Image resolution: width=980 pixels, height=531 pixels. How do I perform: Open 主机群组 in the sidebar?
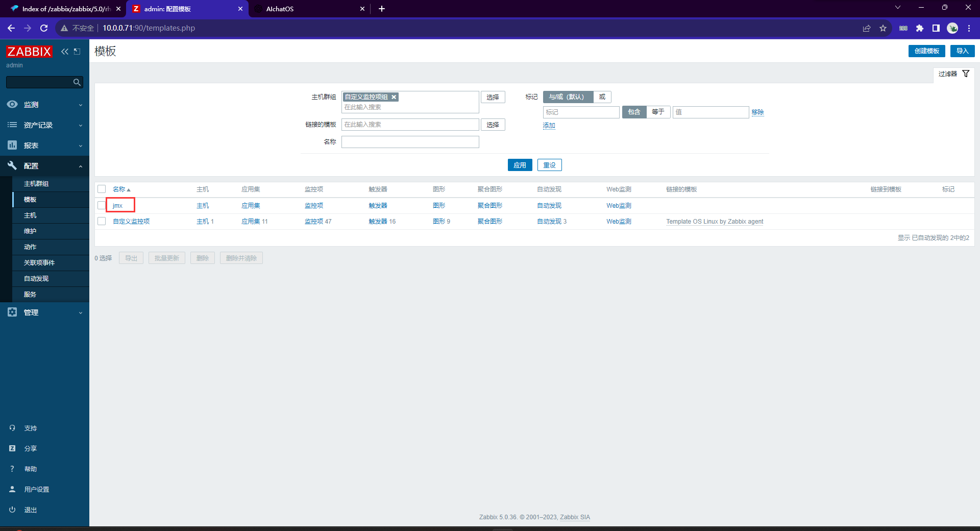pos(36,184)
